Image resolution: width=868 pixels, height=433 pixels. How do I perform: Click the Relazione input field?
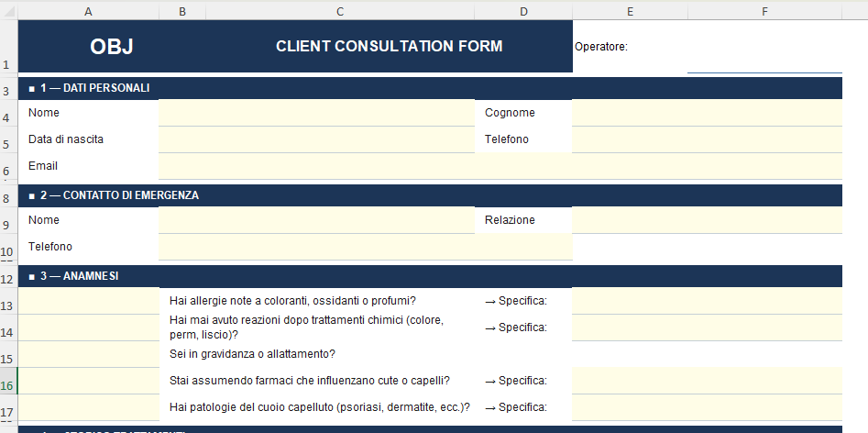click(707, 220)
